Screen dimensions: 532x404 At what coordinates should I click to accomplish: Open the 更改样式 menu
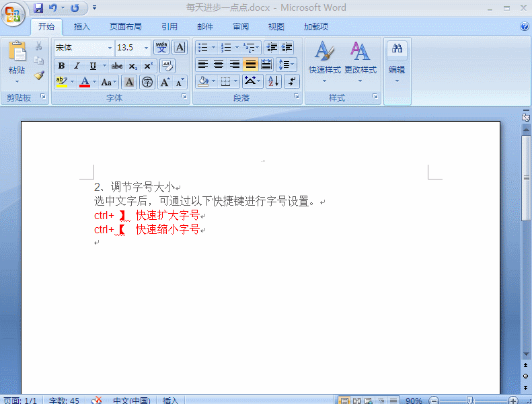click(360, 63)
